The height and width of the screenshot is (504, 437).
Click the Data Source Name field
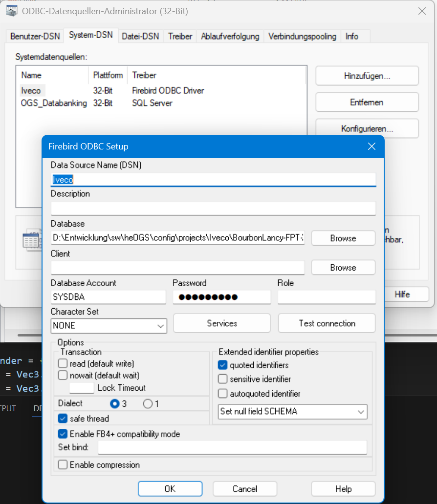pyautogui.click(x=213, y=180)
